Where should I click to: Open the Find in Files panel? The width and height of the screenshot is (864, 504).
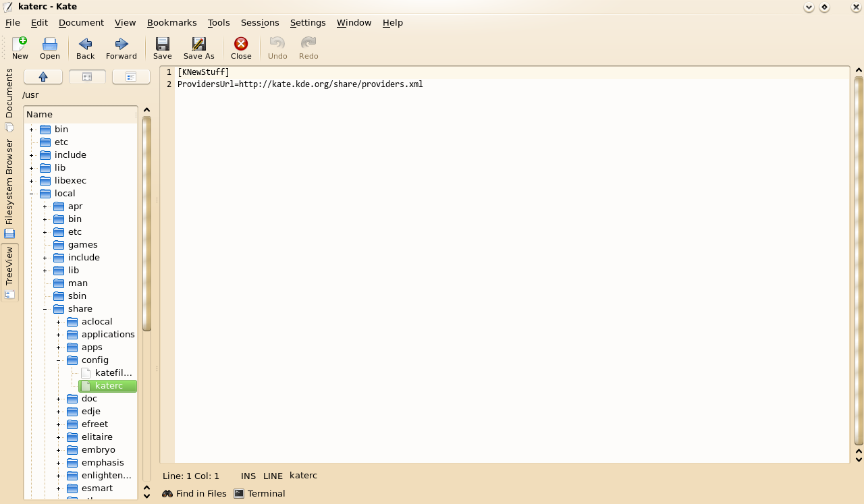click(x=194, y=494)
